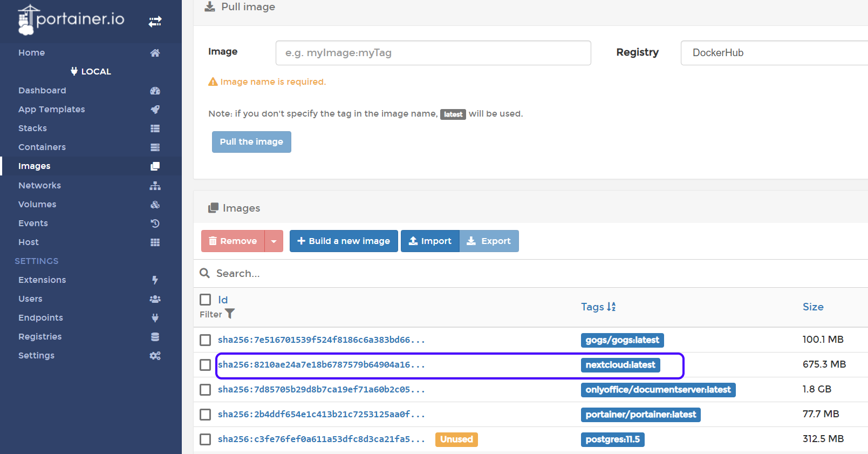Viewport: 868px width, 454px height.
Task: Check the nextcloud:latest row checkbox
Action: (x=206, y=365)
